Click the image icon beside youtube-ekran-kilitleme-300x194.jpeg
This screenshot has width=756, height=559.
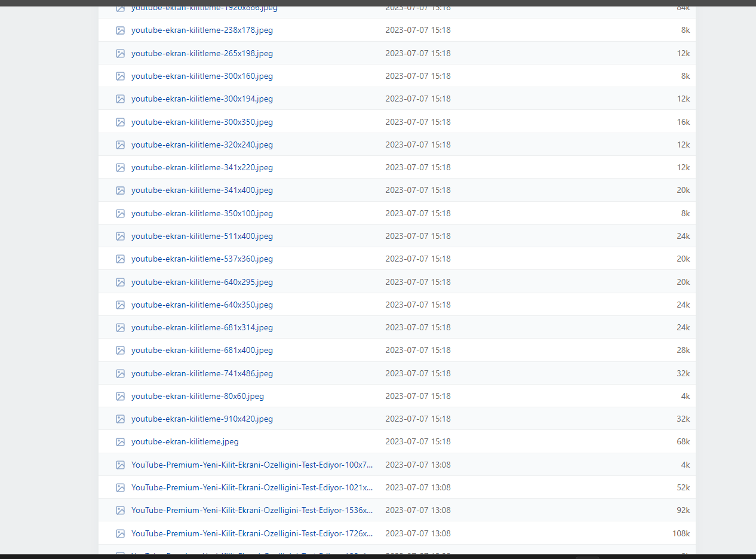[x=120, y=99]
